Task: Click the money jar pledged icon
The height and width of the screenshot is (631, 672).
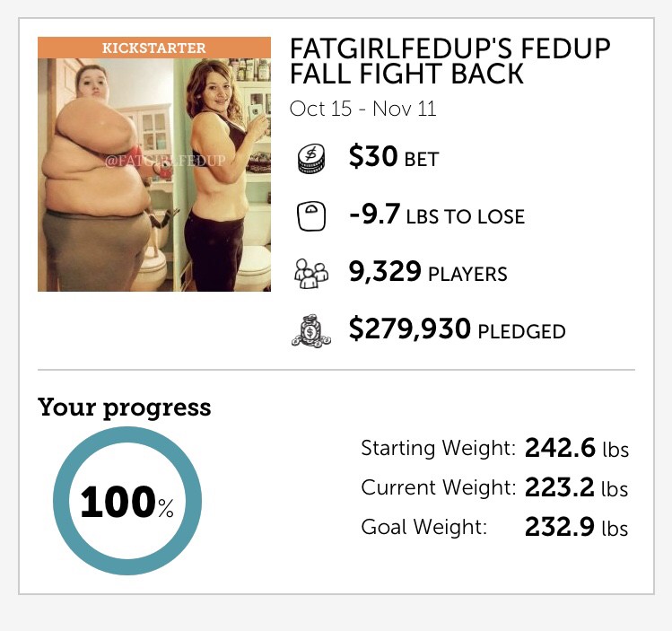Action: point(311,330)
